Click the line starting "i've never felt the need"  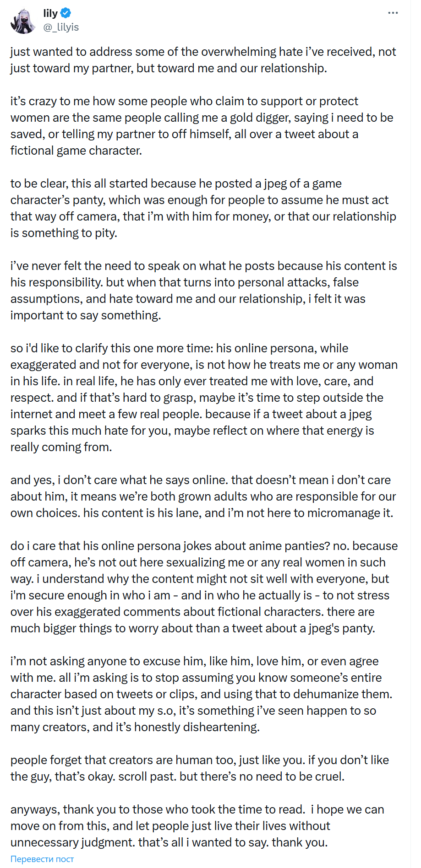[x=204, y=266]
